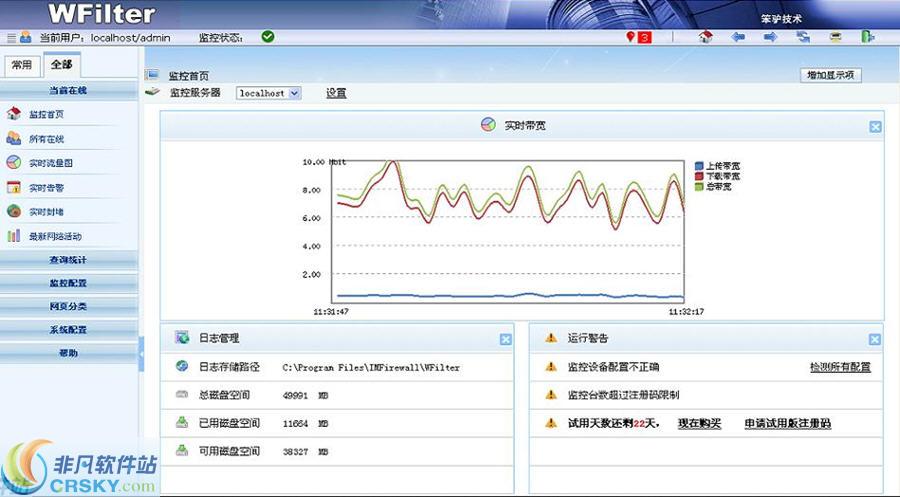Click the calendar icon next to 实时告警
The width and height of the screenshot is (900, 497).
click(x=14, y=187)
